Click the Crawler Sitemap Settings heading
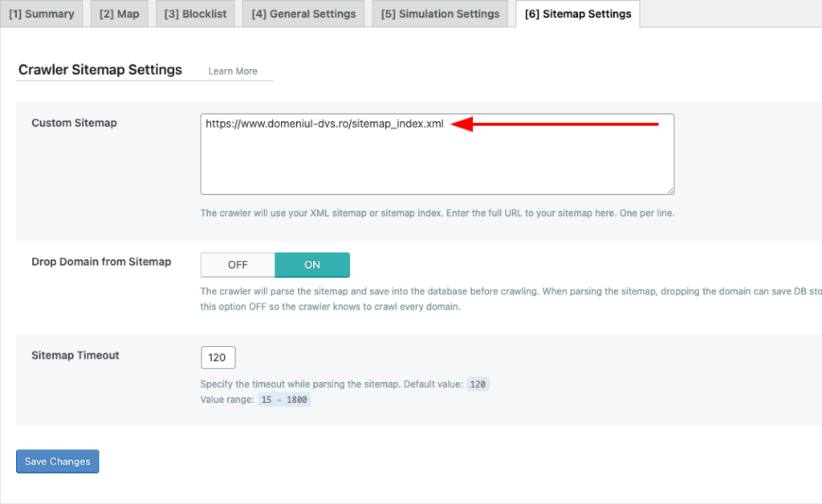Image resolution: width=822 pixels, height=504 pixels. [100, 70]
